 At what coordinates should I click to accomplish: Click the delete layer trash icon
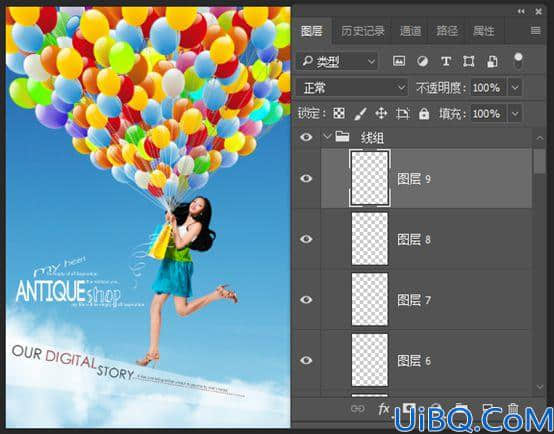click(x=513, y=409)
